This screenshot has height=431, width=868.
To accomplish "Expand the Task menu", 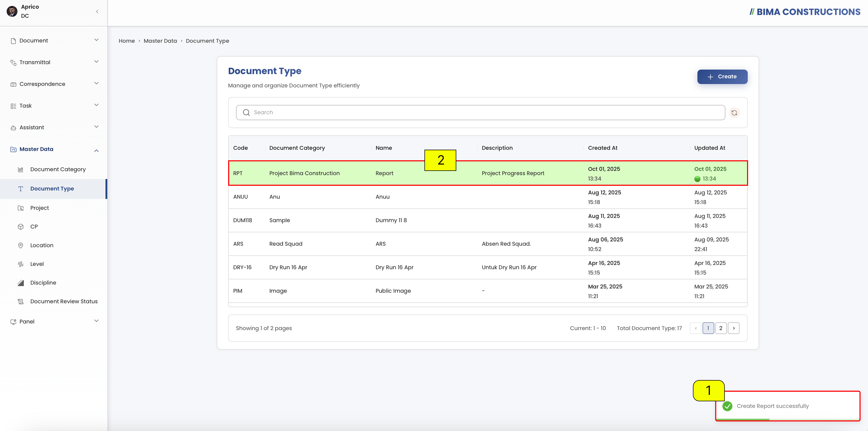I will pyautogui.click(x=96, y=105).
